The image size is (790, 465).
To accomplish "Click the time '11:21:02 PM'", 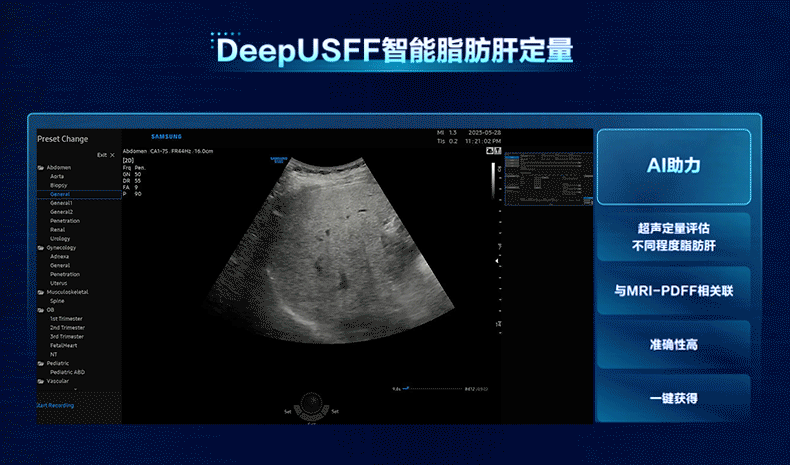I will click(x=483, y=142).
